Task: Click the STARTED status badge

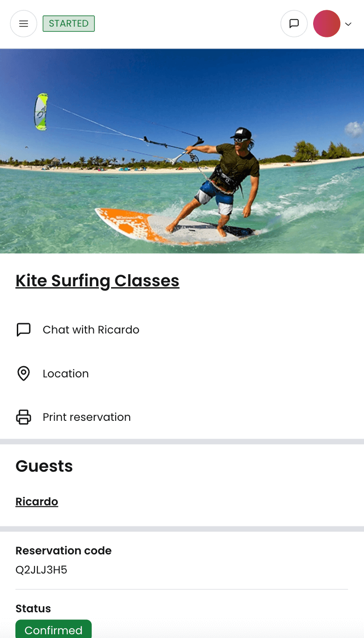Action: pyautogui.click(x=69, y=23)
